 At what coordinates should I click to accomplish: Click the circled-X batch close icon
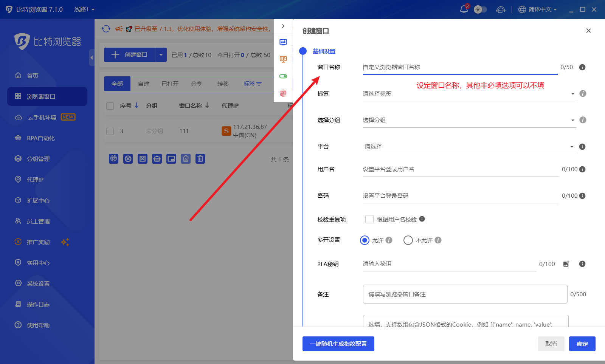128,159
